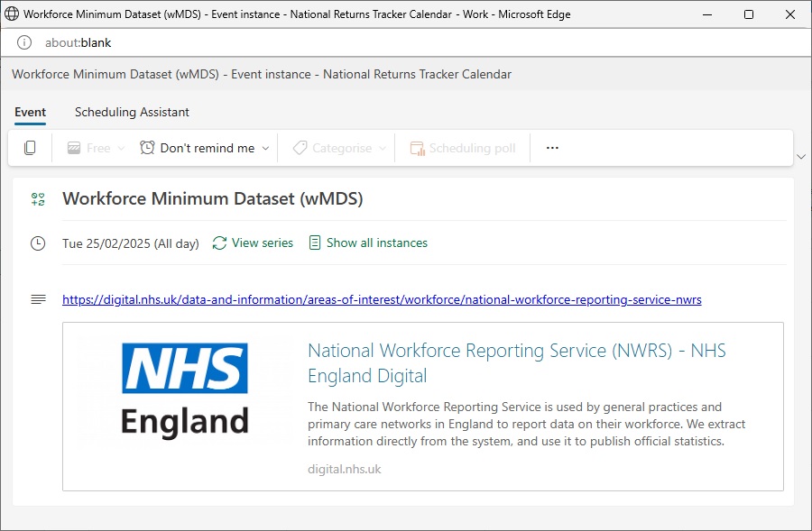
Task: Click the alarm clock reminder icon
Action: pyautogui.click(x=147, y=148)
